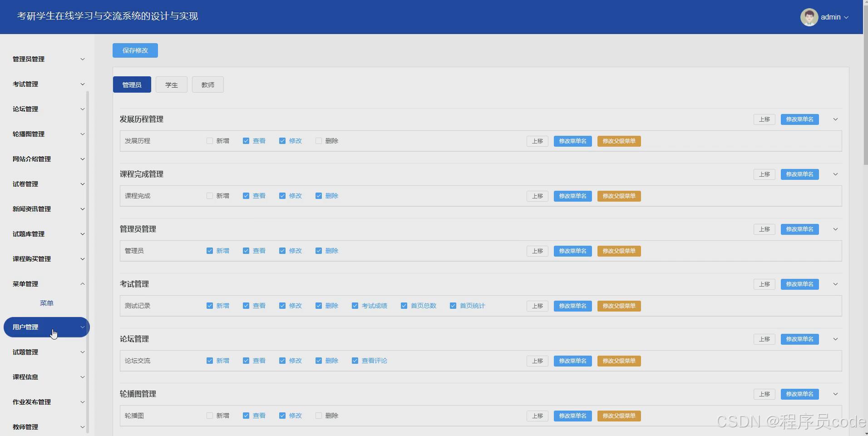
Task: Expand 网站介绍管理 sidebar menu
Action: (x=47, y=159)
